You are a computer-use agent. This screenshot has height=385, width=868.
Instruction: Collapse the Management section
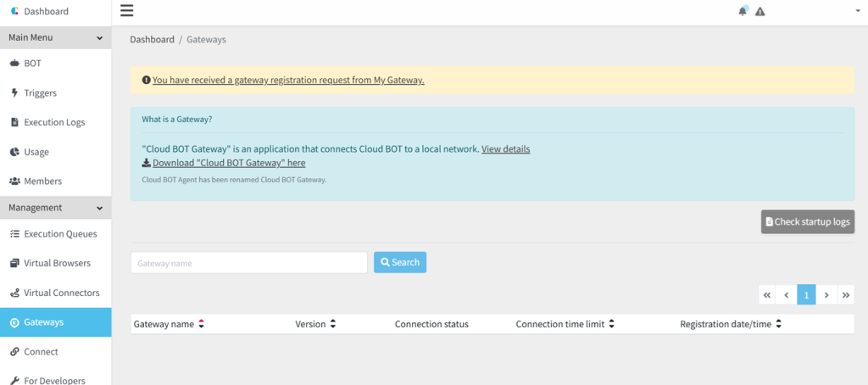pos(55,208)
